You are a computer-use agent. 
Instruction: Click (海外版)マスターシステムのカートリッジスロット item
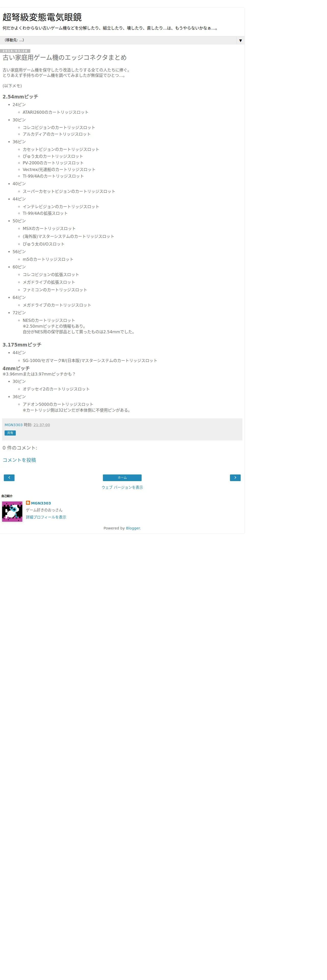coord(69,237)
